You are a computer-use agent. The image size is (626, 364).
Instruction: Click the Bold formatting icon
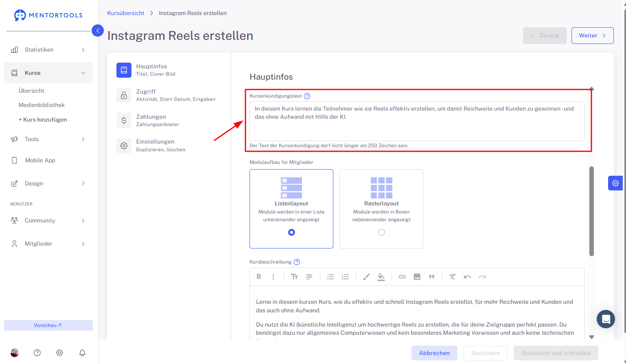[x=258, y=277]
